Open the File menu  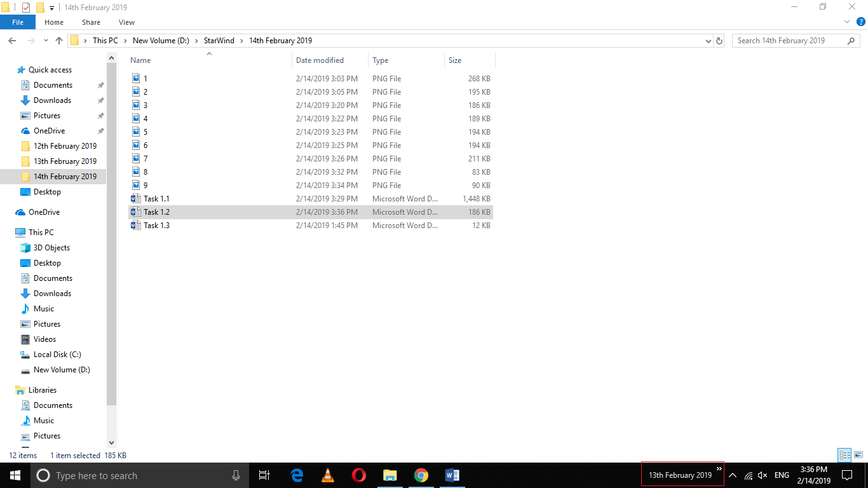[17, 22]
